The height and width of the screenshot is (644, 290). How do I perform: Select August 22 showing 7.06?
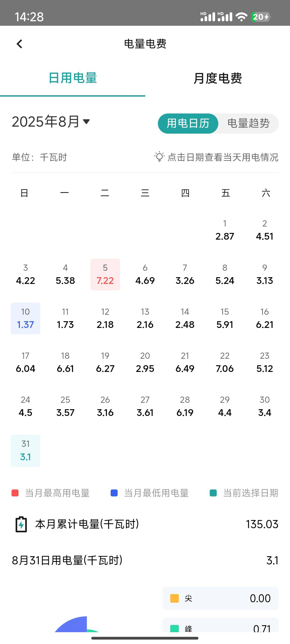[x=225, y=363]
